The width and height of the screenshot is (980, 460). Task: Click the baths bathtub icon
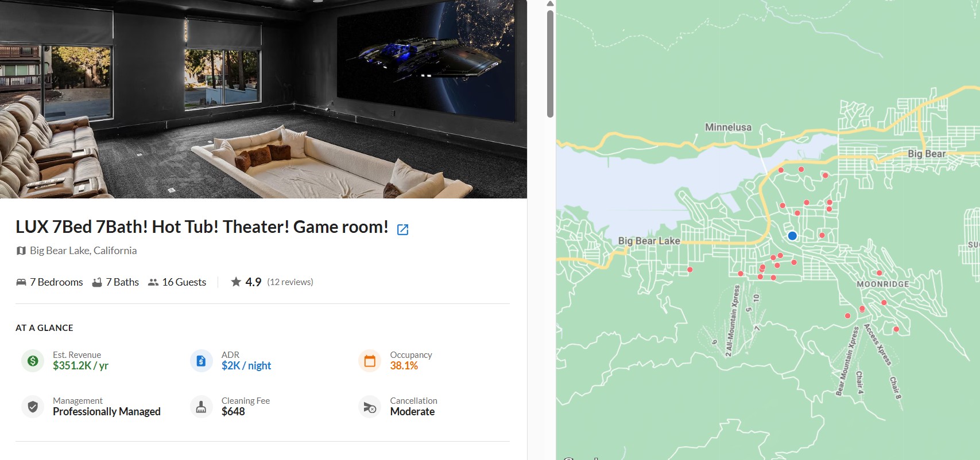click(x=97, y=282)
